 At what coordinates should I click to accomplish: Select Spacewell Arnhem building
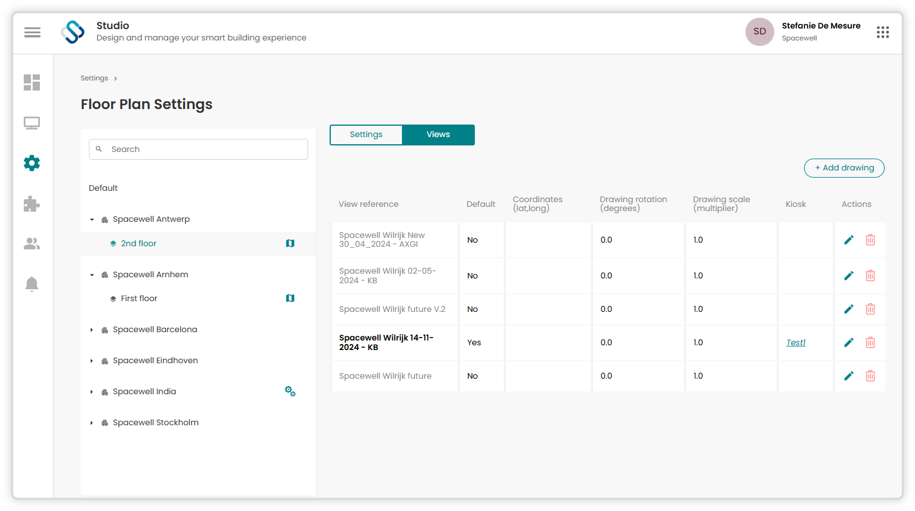point(150,274)
